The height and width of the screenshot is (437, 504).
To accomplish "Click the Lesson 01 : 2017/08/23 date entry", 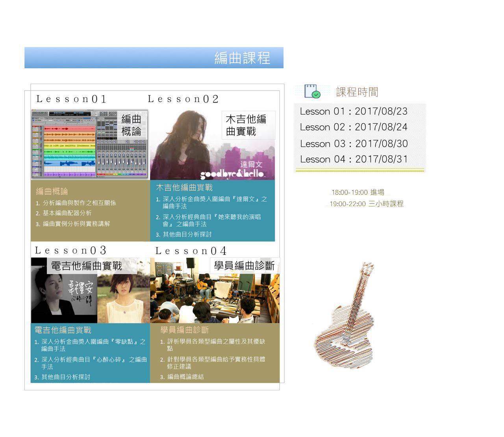I will pyautogui.click(x=354, y=112).
